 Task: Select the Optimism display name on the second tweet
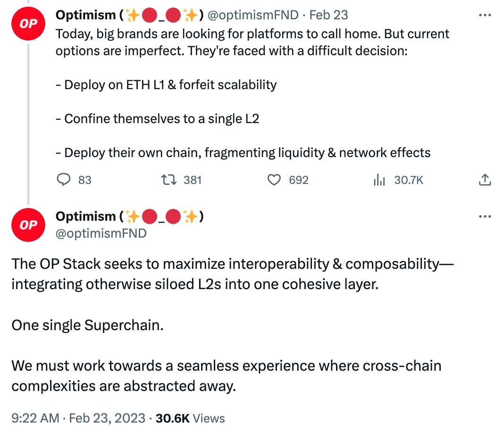pos(85,216)
